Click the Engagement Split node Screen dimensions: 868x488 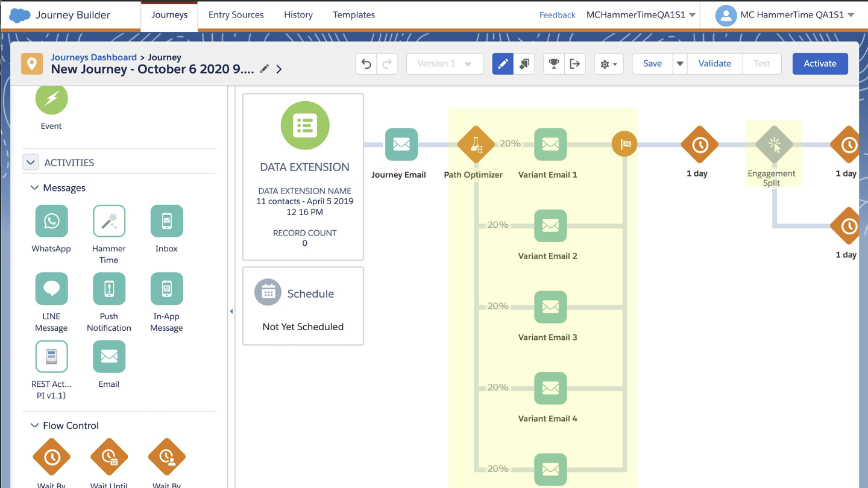(x=774, y=145)
